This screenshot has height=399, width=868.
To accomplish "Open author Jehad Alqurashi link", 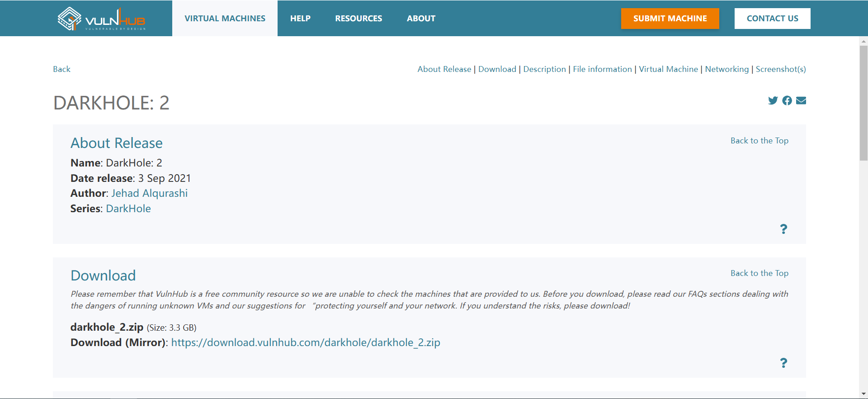I will 149,193.
